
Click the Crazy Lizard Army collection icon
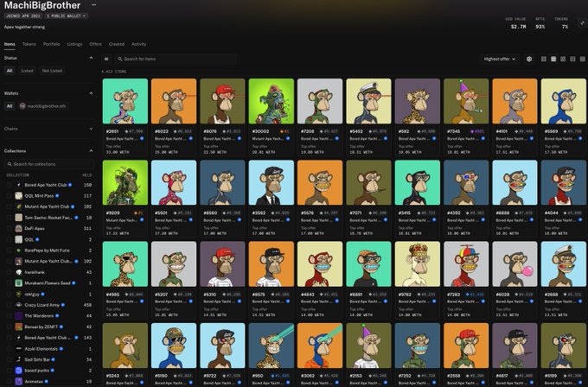click(x=19, y=305)
